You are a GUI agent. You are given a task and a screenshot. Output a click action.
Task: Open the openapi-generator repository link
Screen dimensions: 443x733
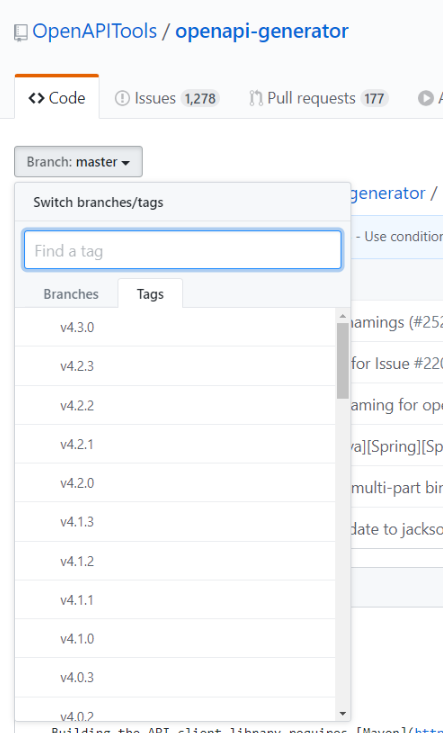pyautogui.click(x=262, y=31)
